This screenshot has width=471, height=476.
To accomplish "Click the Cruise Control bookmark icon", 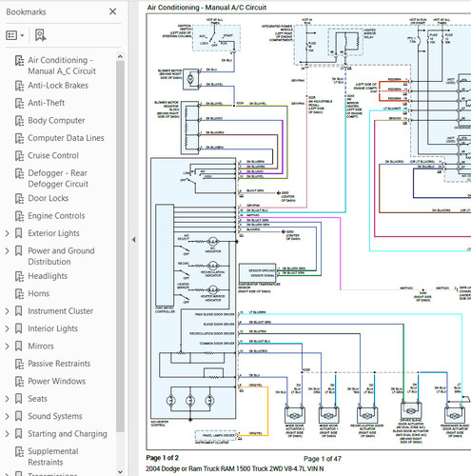I will point(19,155).
